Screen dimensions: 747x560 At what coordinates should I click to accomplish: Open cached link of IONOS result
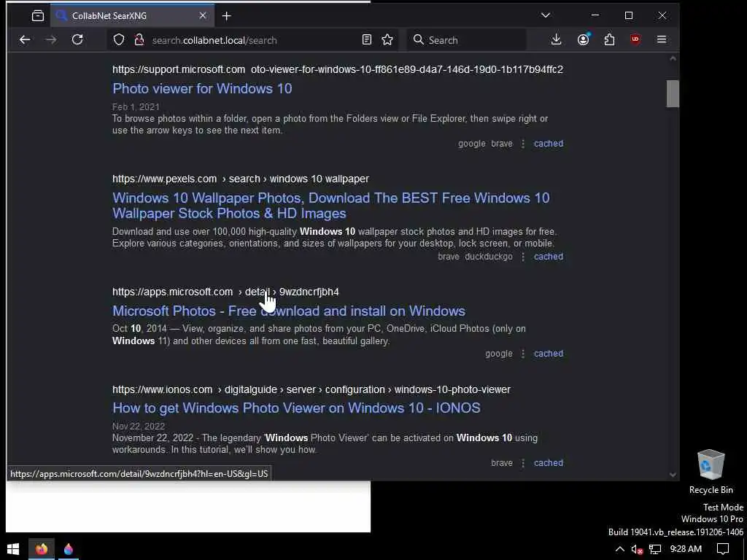(549, 463)
